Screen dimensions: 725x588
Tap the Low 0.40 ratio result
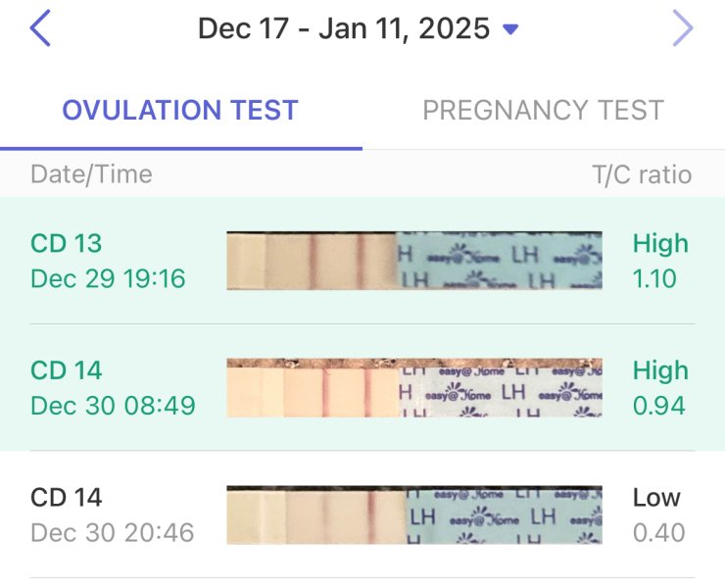(x=657, y=515)
